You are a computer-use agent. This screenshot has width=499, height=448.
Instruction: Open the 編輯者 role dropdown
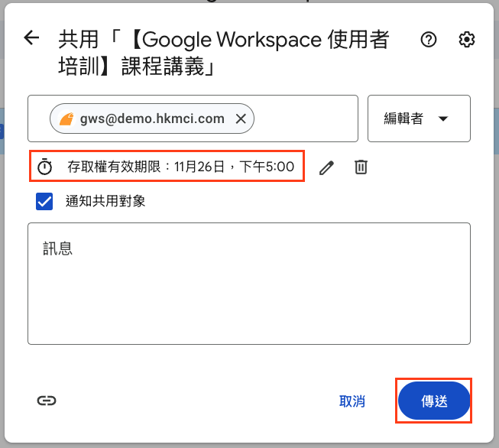tap(419, 118)
